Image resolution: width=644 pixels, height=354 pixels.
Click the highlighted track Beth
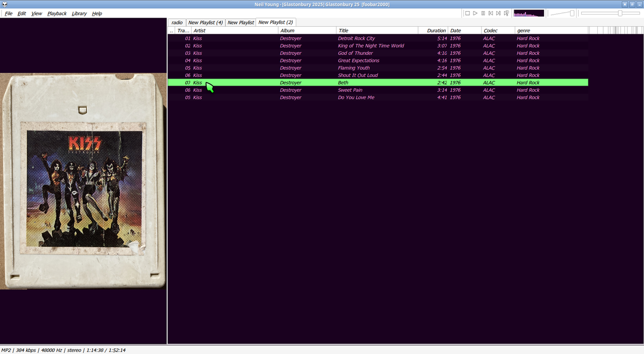[378, 83]
